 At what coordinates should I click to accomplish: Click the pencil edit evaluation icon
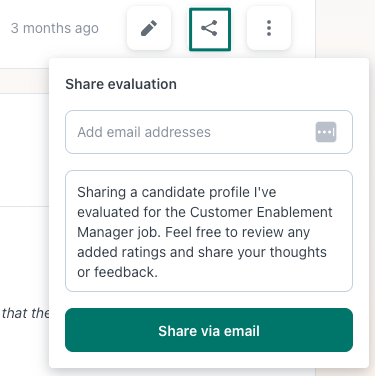149,28
